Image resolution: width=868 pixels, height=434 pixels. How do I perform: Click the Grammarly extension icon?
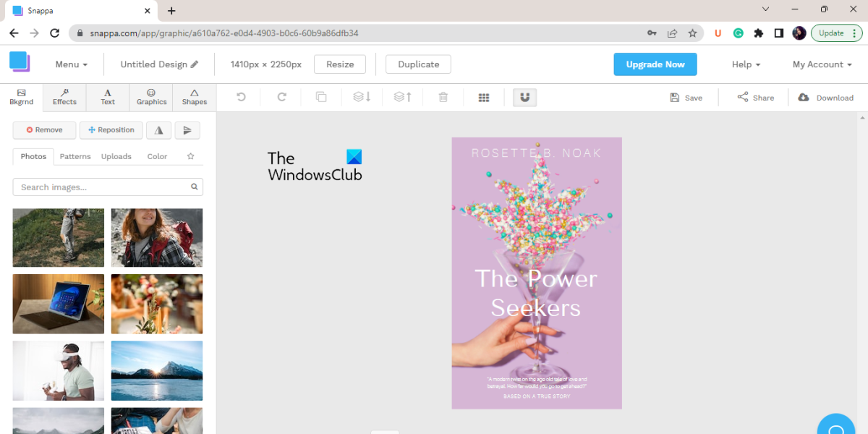pyautogui.click(x=739, y=33)
